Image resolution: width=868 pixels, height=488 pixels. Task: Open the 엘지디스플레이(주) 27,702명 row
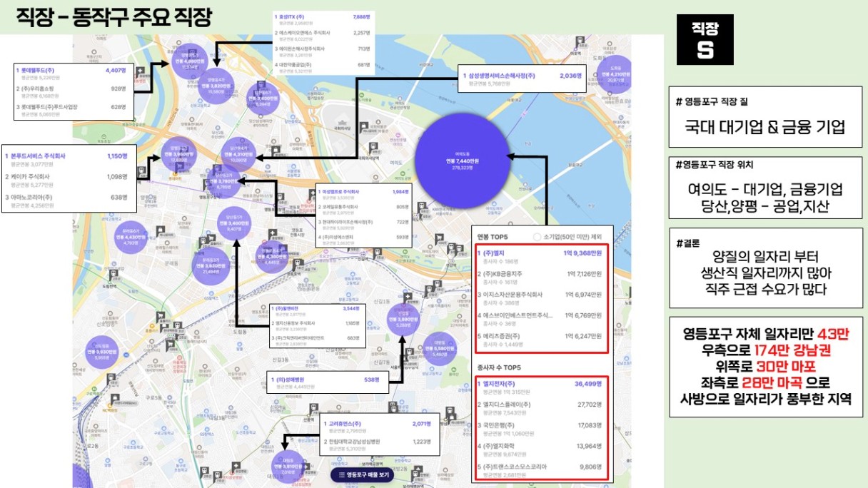541,408
